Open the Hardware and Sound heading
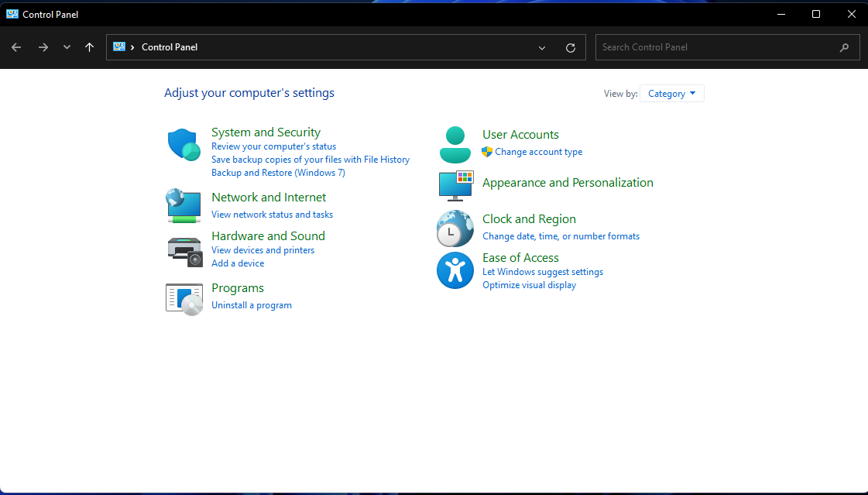Viewport: 868px width, 495px height. (x=268, y=235)
